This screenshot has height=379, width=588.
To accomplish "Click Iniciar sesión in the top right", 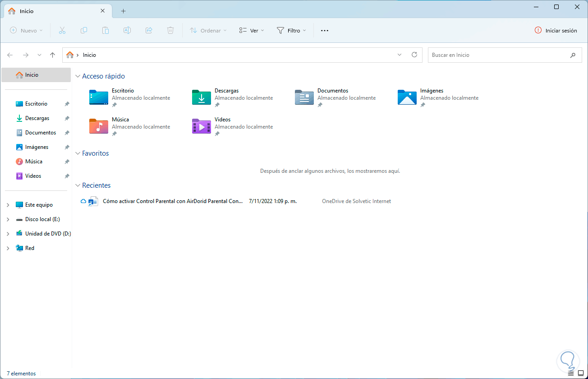I will coord(556,30).
